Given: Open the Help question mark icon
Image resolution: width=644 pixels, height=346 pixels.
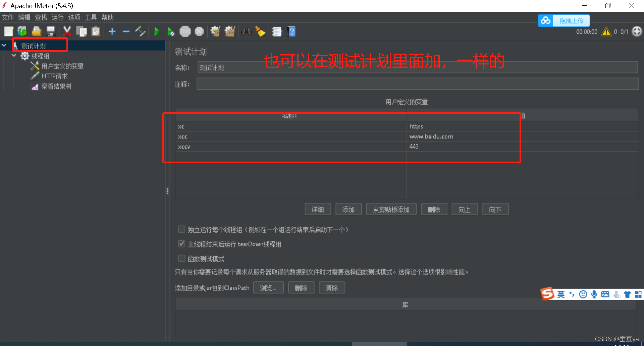Looking at the screenshot, I should (x=291, y=32).
